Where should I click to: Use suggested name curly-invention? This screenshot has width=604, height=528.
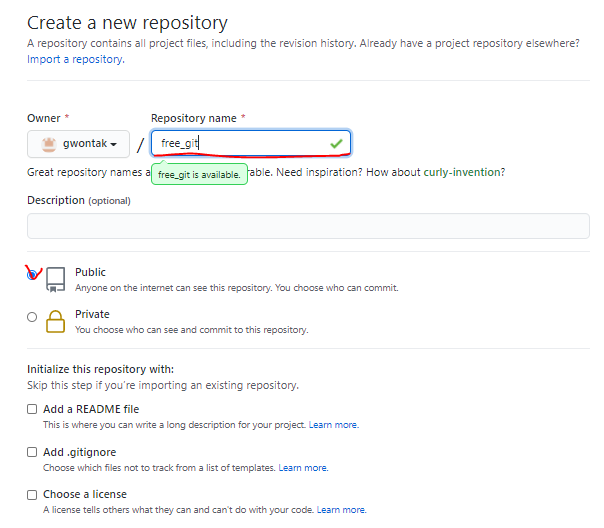click(462, 172)
